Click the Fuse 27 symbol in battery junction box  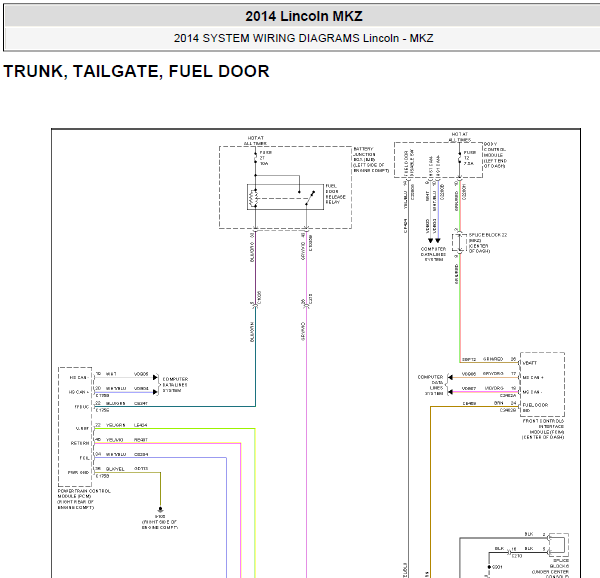pos(256,158)
